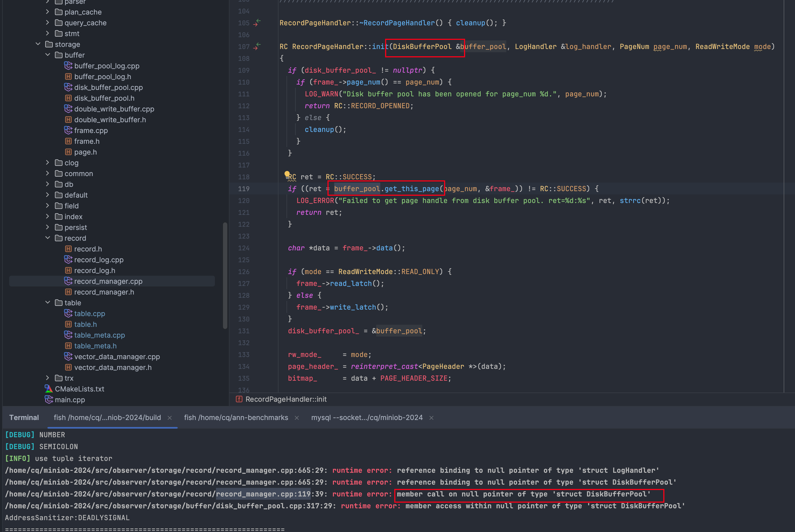Collapse the storage folder
The image size is (795, 532).
[38, 44]
